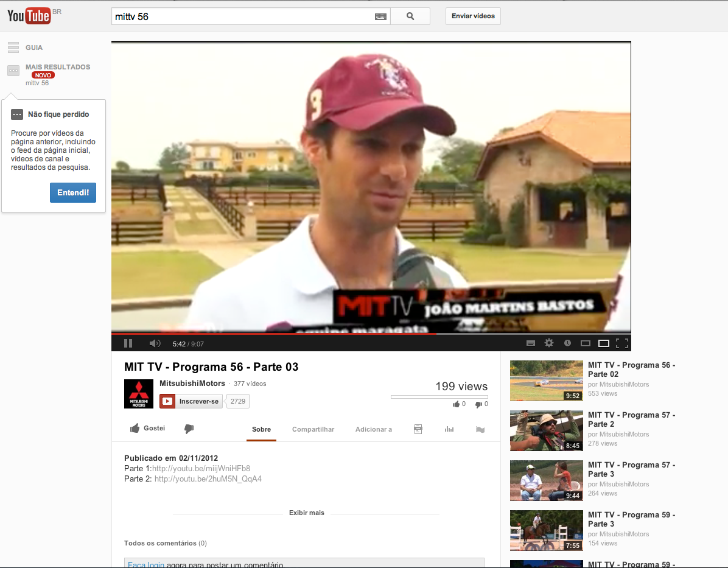
Task: Switch to large player size
Action: click(x=604, y=343)
